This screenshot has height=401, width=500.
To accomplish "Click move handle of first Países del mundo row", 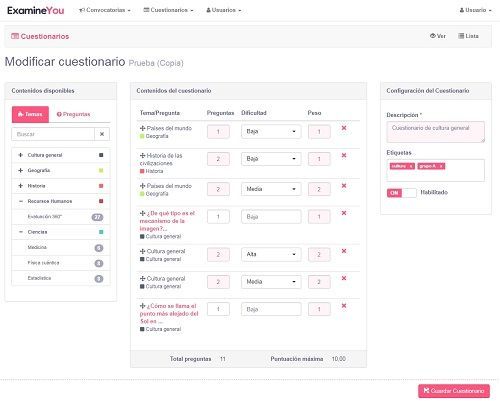I will point(143,128).
